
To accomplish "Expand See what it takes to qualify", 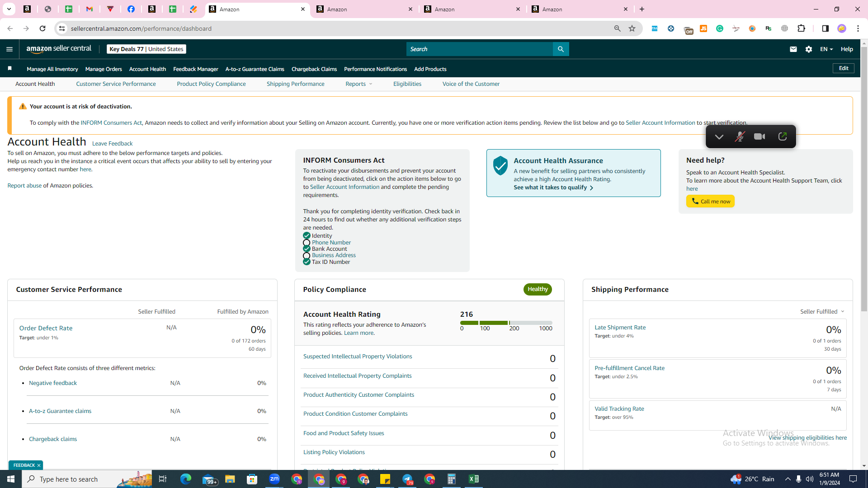I will (x=553, y=188).
